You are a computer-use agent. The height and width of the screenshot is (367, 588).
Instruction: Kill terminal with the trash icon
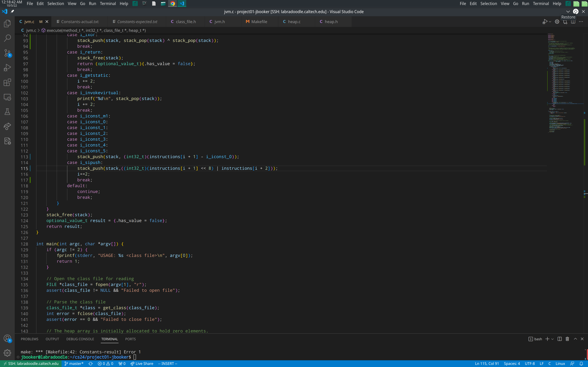(x=567, y=339)
